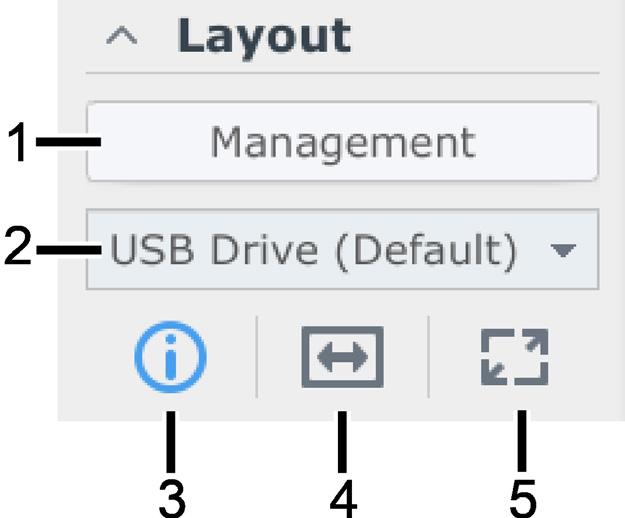Toggle the stretch-to-width display icon

pyautogui.click(x=342, y=357)
